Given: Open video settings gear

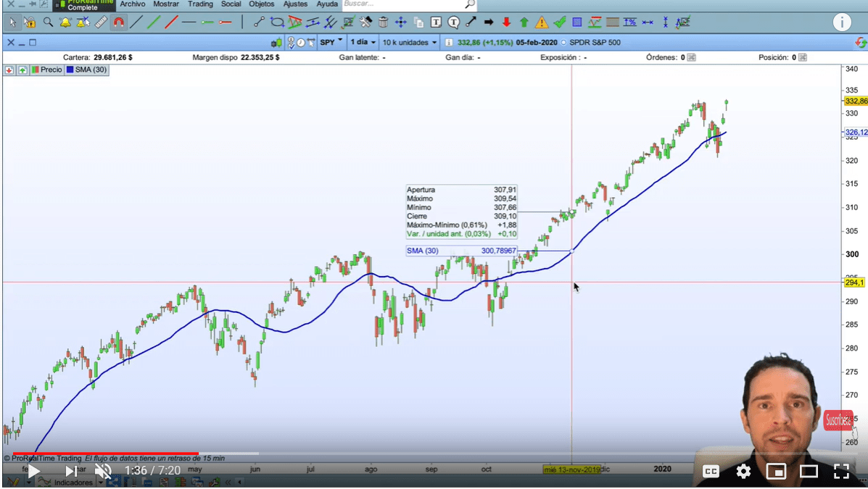Looking at the screenshot, I should (743, 472).
